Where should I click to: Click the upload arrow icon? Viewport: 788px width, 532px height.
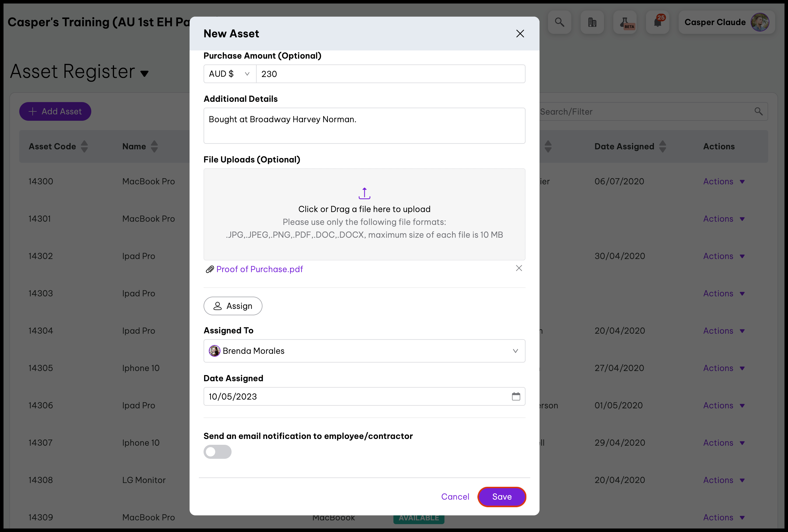364,193
